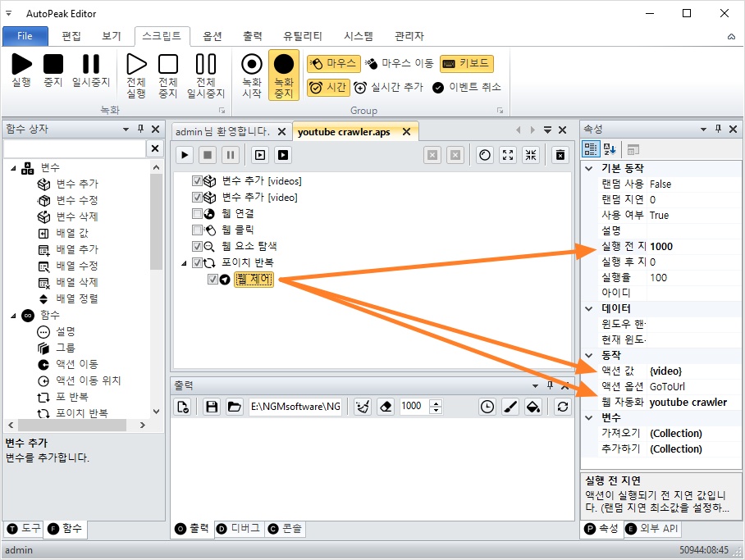Collapse the 함수 group in function box

pyautogui.click(x=13, y=316)
